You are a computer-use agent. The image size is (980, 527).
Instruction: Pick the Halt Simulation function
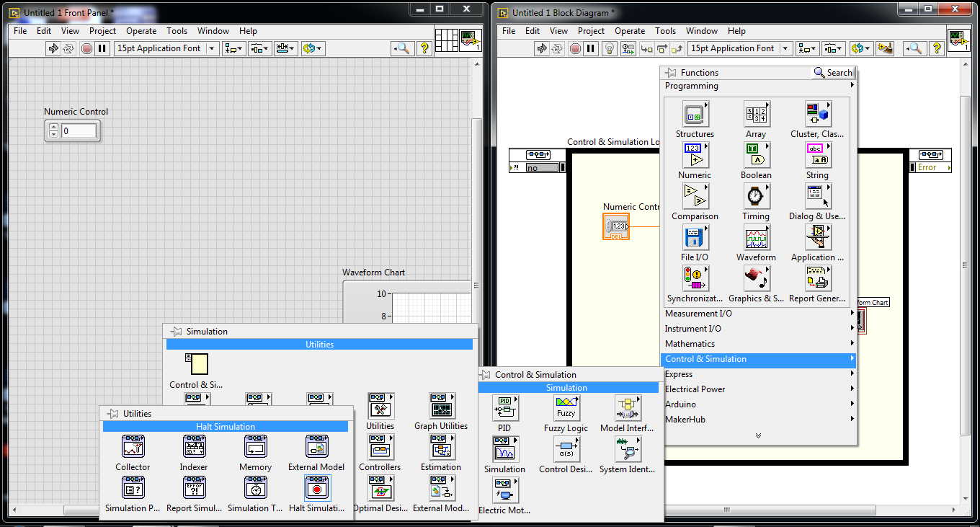coord(316,490)
